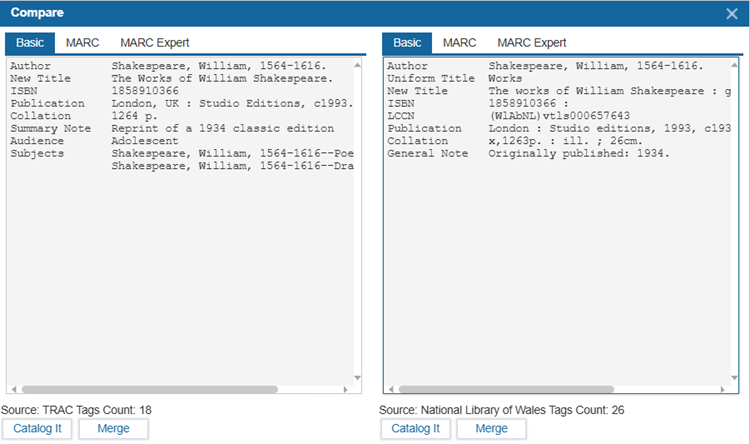Open MARC Expert tab in TRAC pane
Screen dimensions: 750x444
pos(154,43)
